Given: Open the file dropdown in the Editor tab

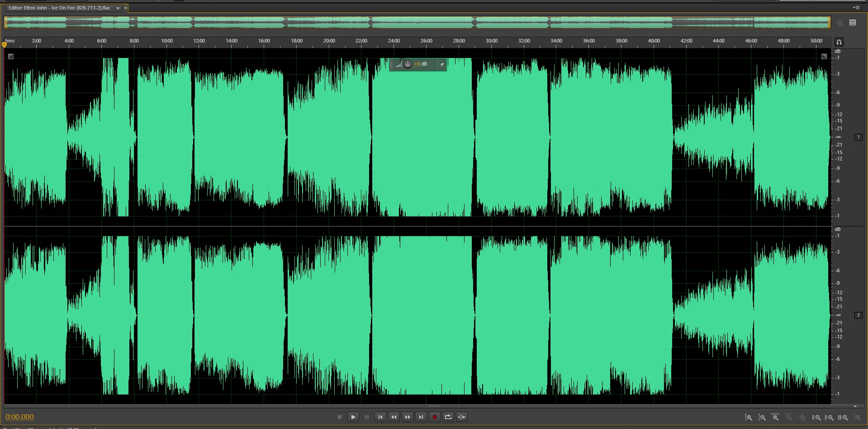Looking at the screenshot, I should click(118, 8).
